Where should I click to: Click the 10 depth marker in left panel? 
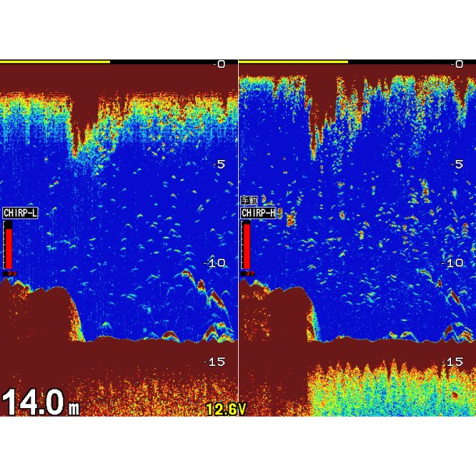(x=217, y=263)
